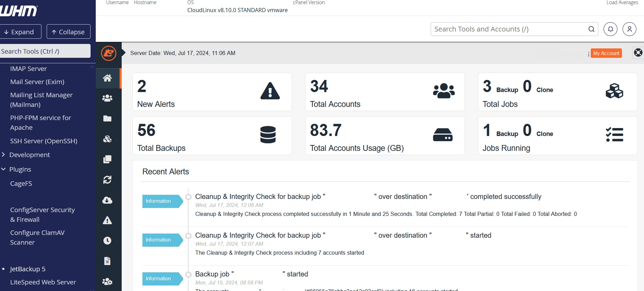Open the LiteSpeed Web Server menu item
Screen dimensions: 644x291
tap(43, 282)
